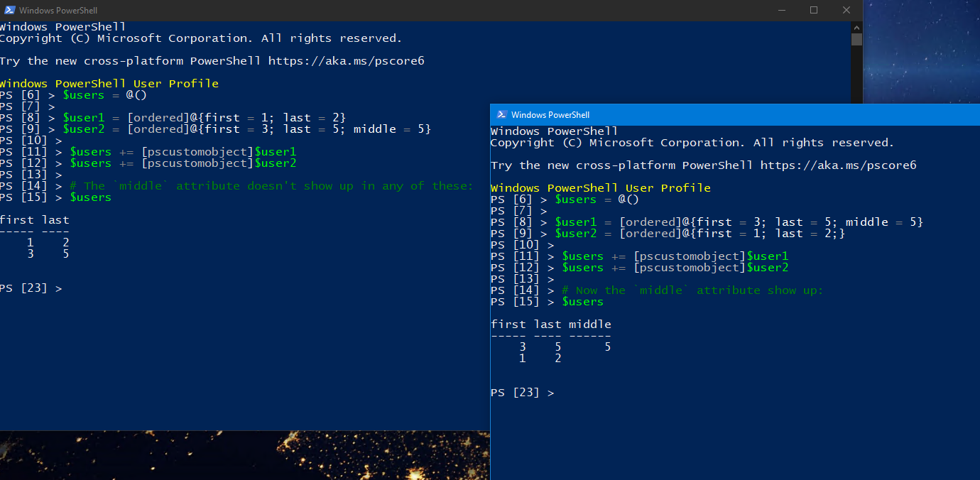Click the back window's 'Windows PowerShell' title text

(x=58, y=11)
